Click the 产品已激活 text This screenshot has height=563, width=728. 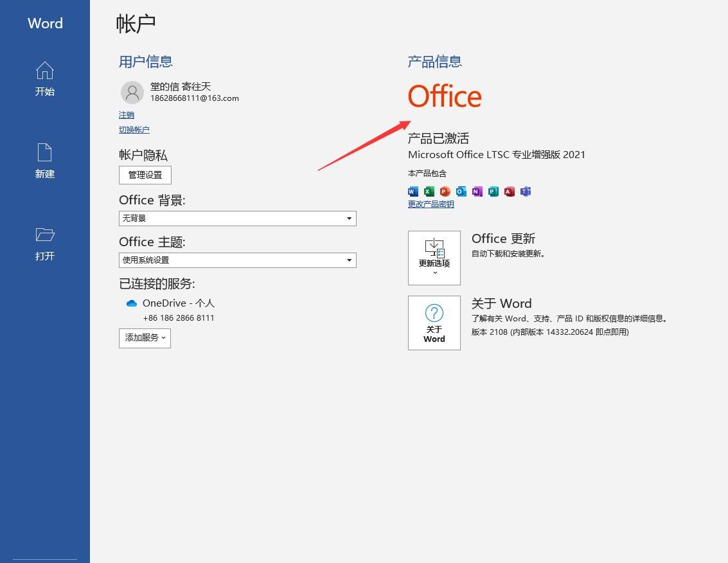(x=438, y=138)
